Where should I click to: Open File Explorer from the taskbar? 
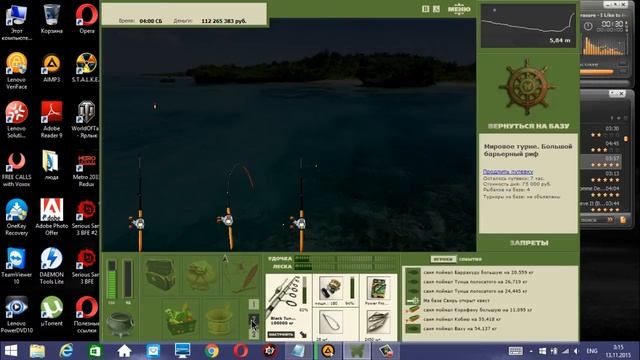click(x=37, y=351)
